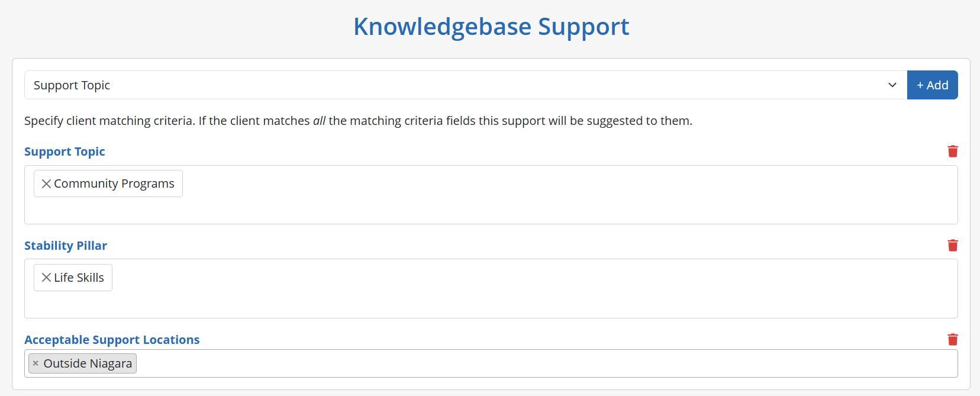This screenshot has height=396, width=980.
Task: Click the blue Support Topic section heading
Action: 65,152
